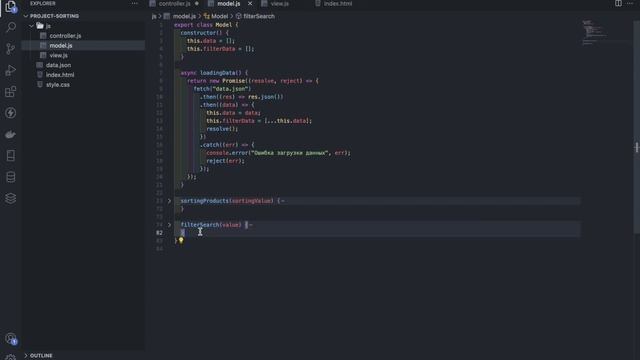640x360 pixels.
Task: Click the 'async loadingData()' line
Action: pyautogui.click(x=214, y=73)
